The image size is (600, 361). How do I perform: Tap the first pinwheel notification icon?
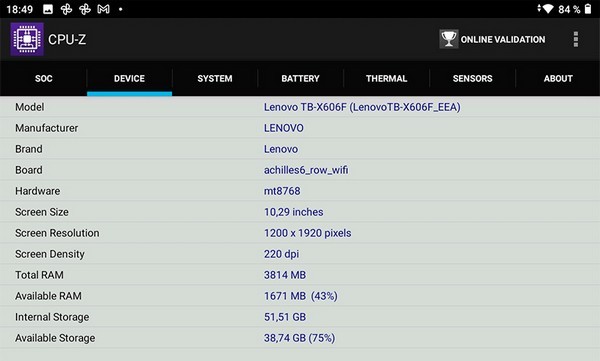tap(66, 9)
